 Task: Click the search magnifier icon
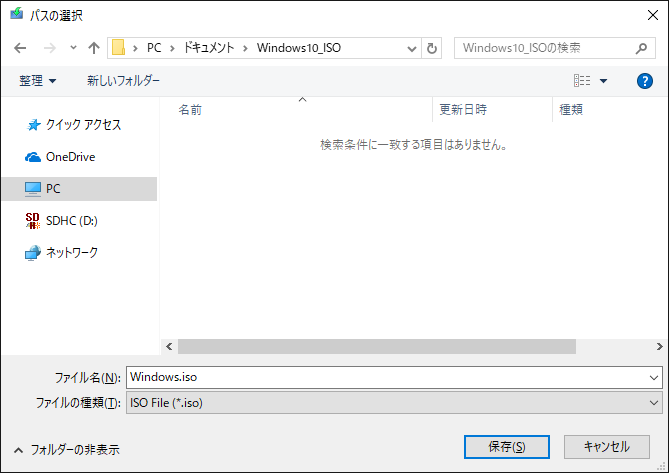coord(641,48)
